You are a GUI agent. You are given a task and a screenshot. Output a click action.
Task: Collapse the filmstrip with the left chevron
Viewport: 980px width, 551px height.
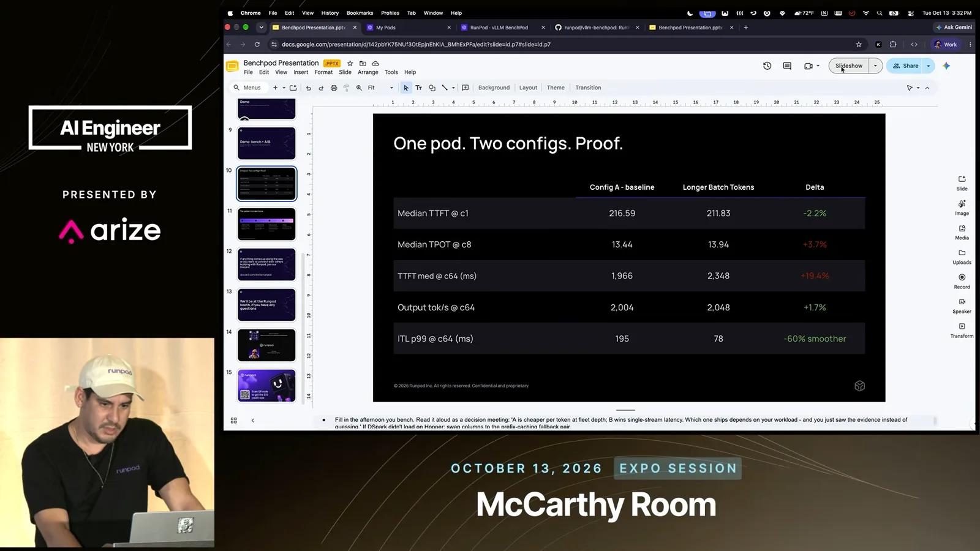click(252, 421)
